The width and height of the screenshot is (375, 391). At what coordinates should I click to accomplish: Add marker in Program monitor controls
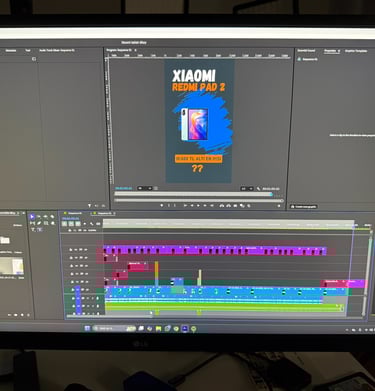click(162, 205)
